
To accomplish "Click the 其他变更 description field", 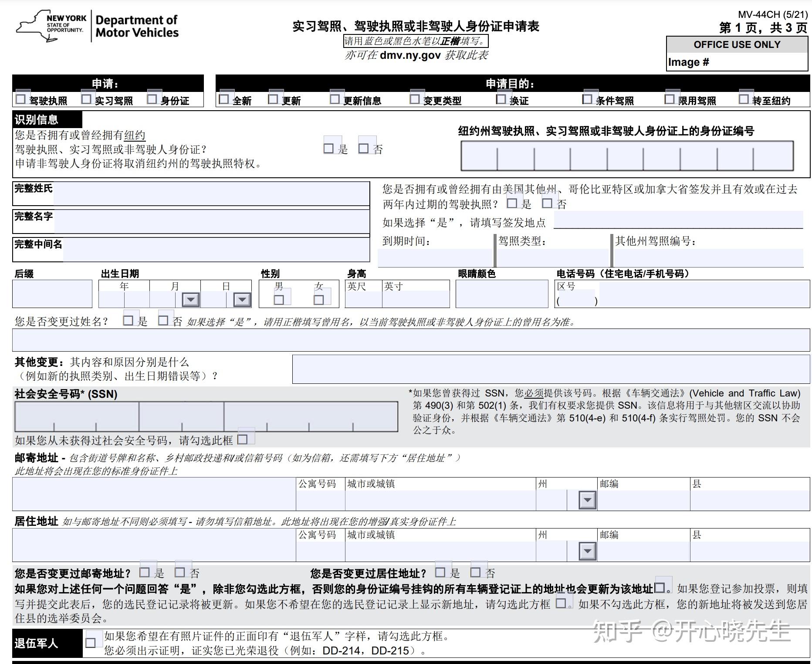I will (551, 369).
